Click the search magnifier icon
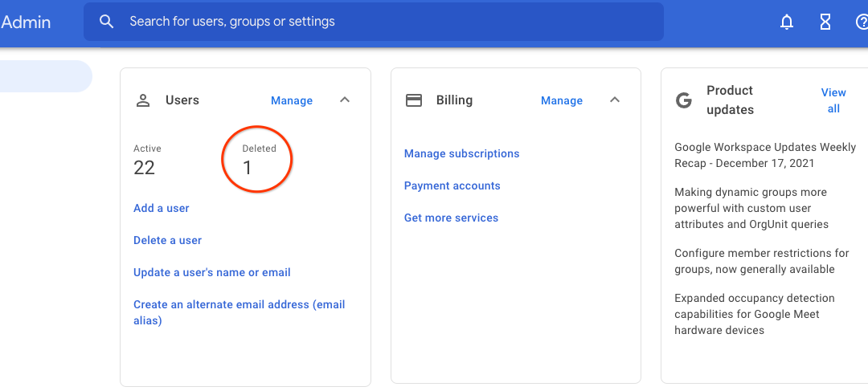 pyautogui.click(x=106, y=22)
